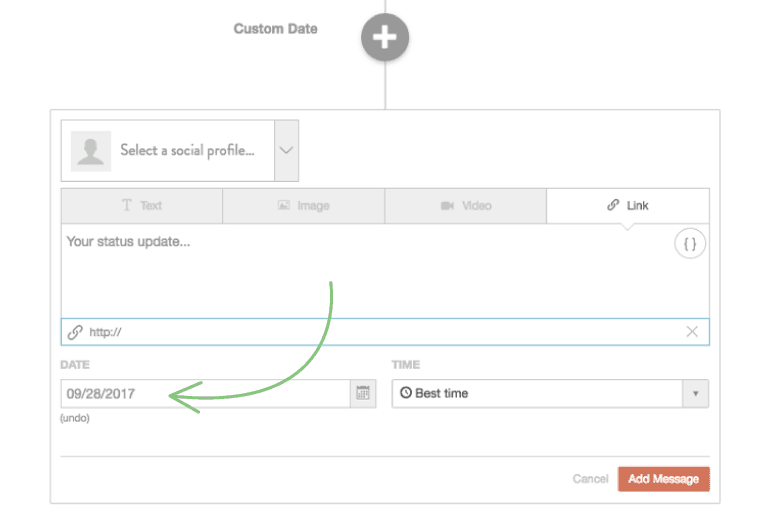Expand the social profile chevron dropdown
This screenshot has width=770, height=529.
[286, 151]
